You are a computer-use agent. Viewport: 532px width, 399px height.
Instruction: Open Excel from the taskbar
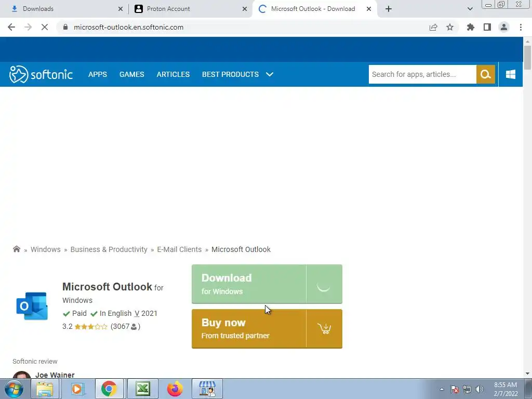point(143,389)
